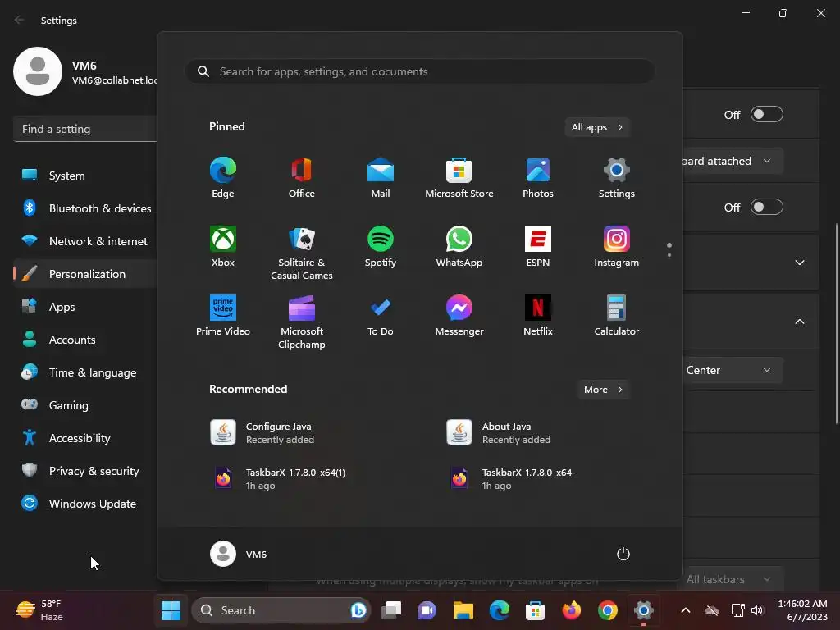Open Chat app on taskbar
840x630 pixels.
(x=427, y=610)
